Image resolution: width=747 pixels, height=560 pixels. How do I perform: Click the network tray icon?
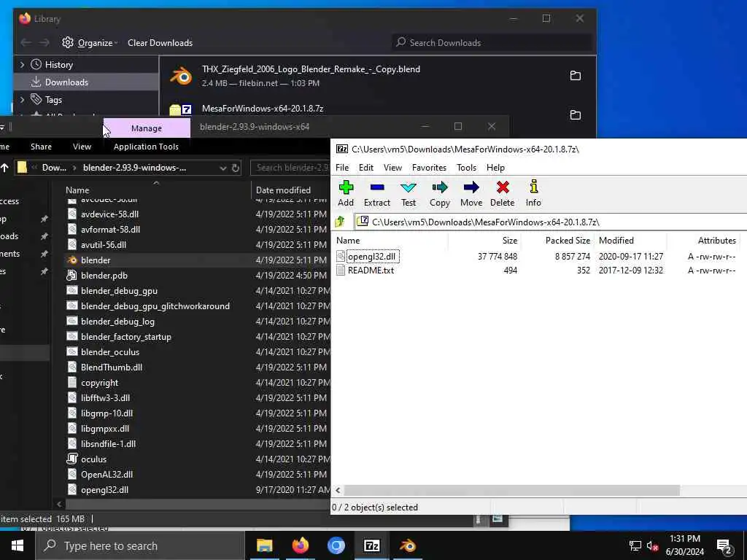635,546
